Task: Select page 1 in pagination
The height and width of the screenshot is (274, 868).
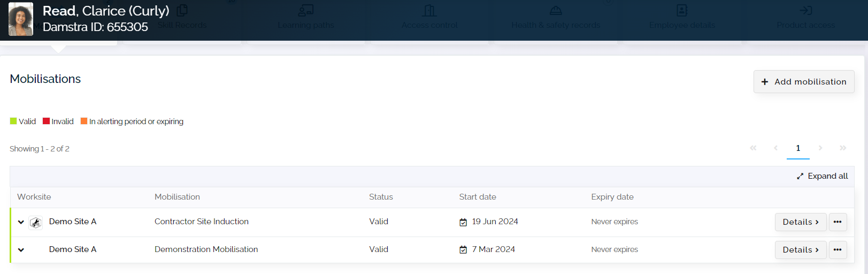Action: coord(797,148)
